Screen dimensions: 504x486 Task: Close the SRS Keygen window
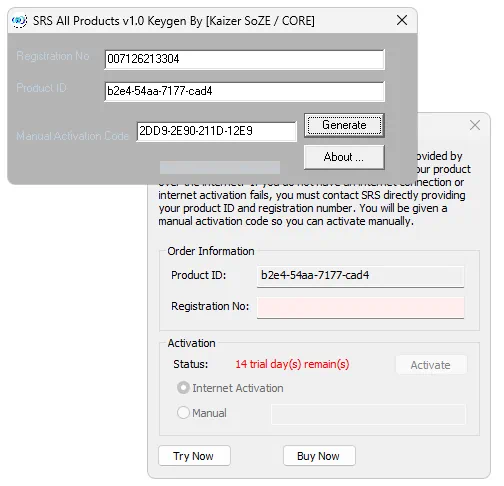coord(402,20)
